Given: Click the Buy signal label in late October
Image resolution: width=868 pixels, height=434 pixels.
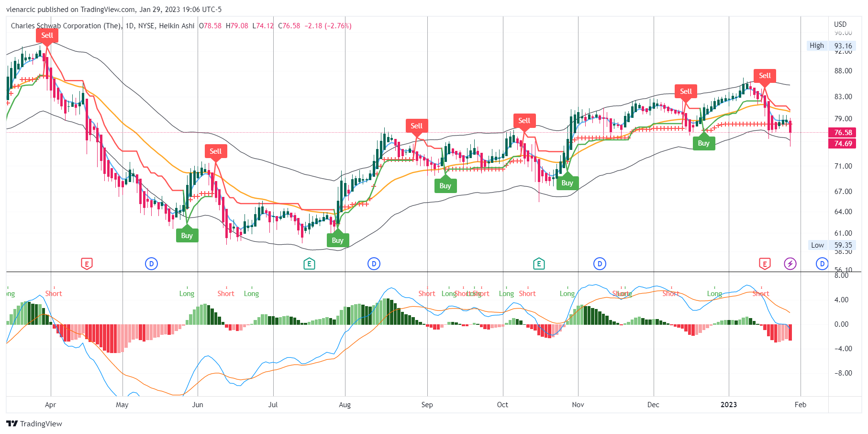Looking at the screenshot, I should 567,183.
